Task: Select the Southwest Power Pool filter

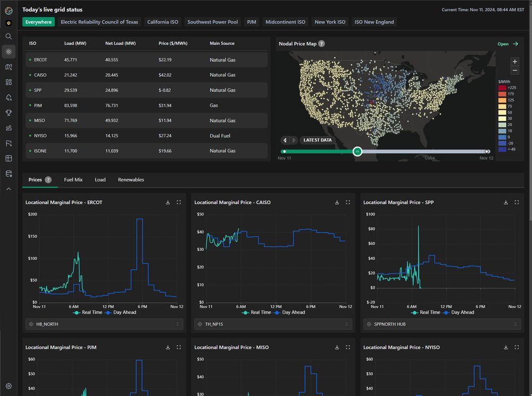Action: [212, 22]
